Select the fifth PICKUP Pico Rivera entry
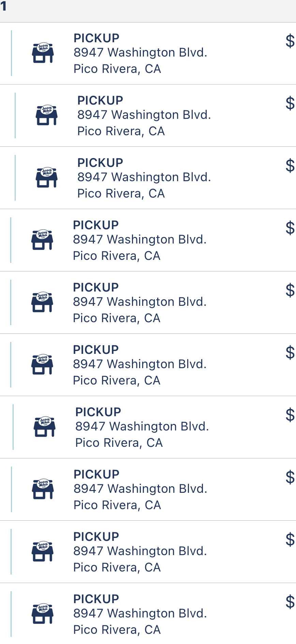The image size is (296, 644). coord(139,302)
